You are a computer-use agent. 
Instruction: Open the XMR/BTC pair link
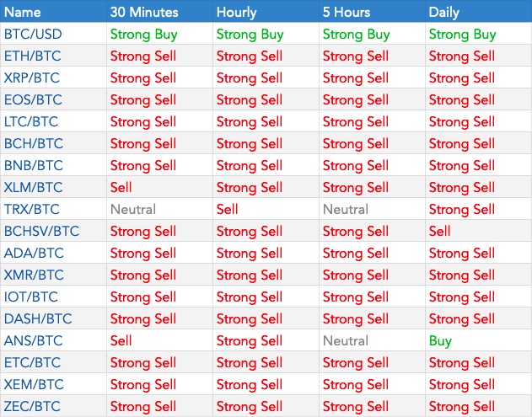34,275
